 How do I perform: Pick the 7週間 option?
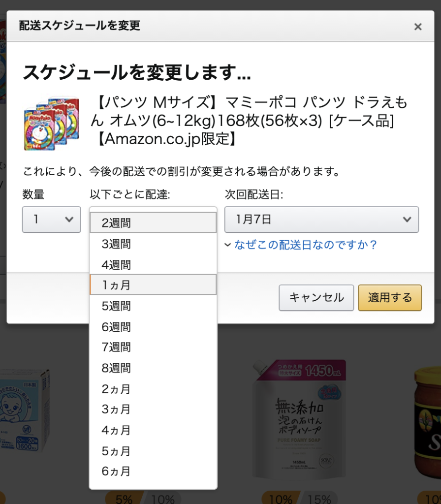(x=153, y=347)
